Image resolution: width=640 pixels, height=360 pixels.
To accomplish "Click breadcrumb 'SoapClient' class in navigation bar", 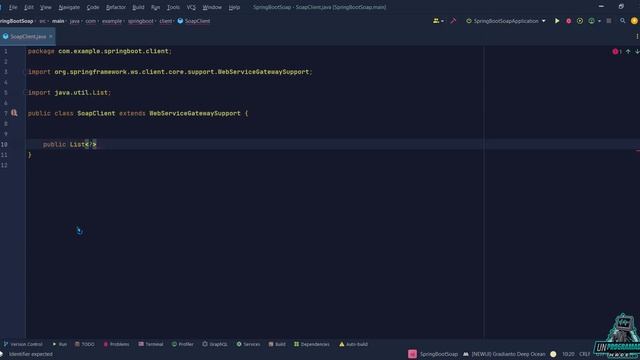I will click(194, 21).
